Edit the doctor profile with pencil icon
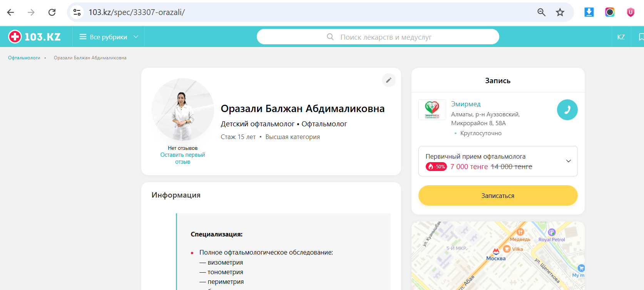This screenshot has height=290, width=644. [389, 80]
